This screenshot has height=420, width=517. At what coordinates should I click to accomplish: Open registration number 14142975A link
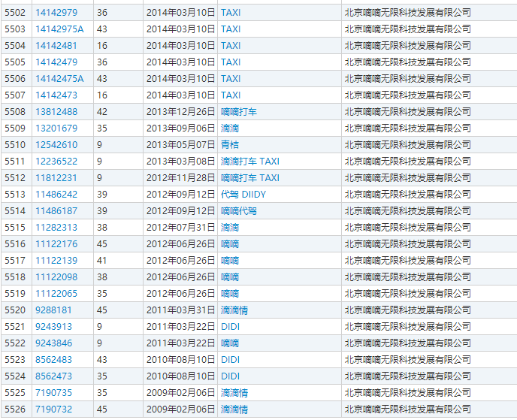click(59, 29)
